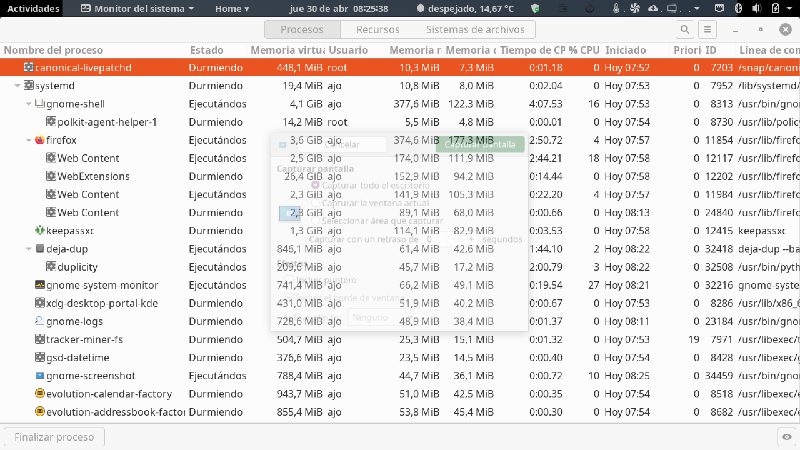Click the WebExtensions process icon
The image size is (800, 450).
tap(51, 176)
